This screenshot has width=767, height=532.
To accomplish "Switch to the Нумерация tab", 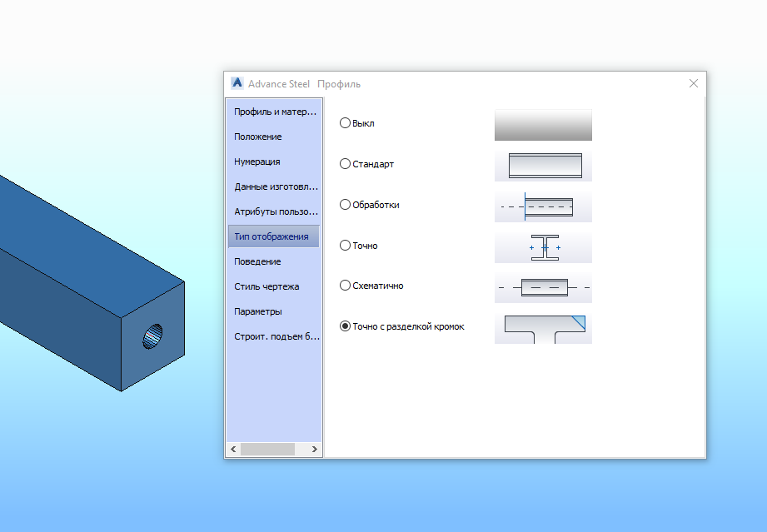I will tap(274, 162).
